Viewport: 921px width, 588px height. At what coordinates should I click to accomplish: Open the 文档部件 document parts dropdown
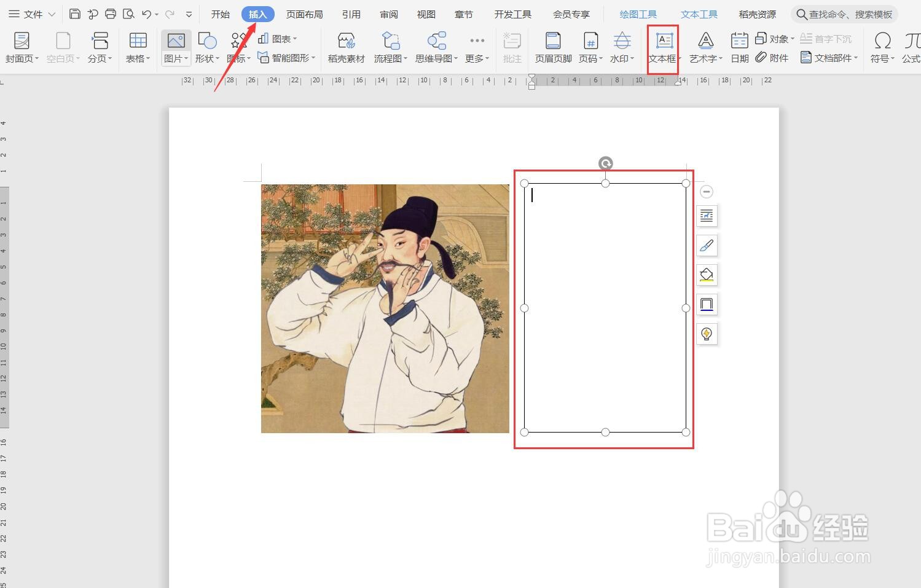829,57
